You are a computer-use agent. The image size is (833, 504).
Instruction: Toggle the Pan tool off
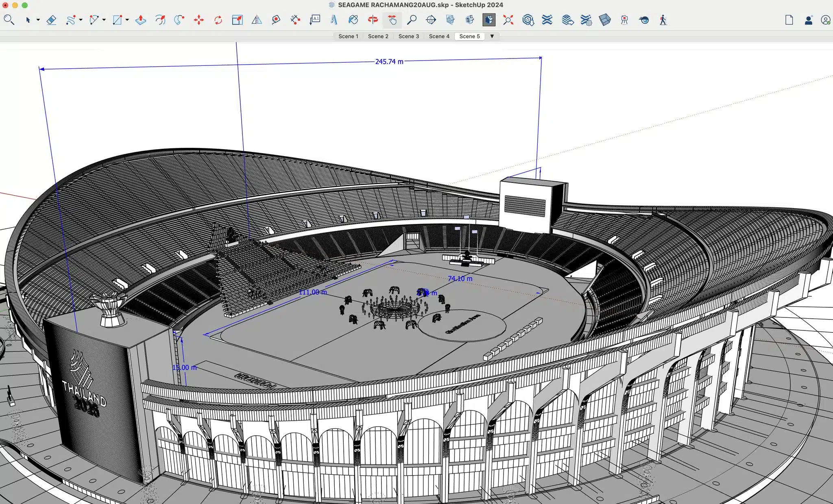(x=392, y=20)
